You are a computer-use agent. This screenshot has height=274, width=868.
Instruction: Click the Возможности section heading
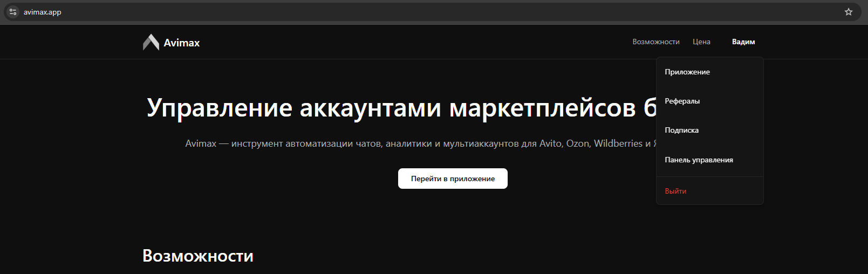point(198,256)
